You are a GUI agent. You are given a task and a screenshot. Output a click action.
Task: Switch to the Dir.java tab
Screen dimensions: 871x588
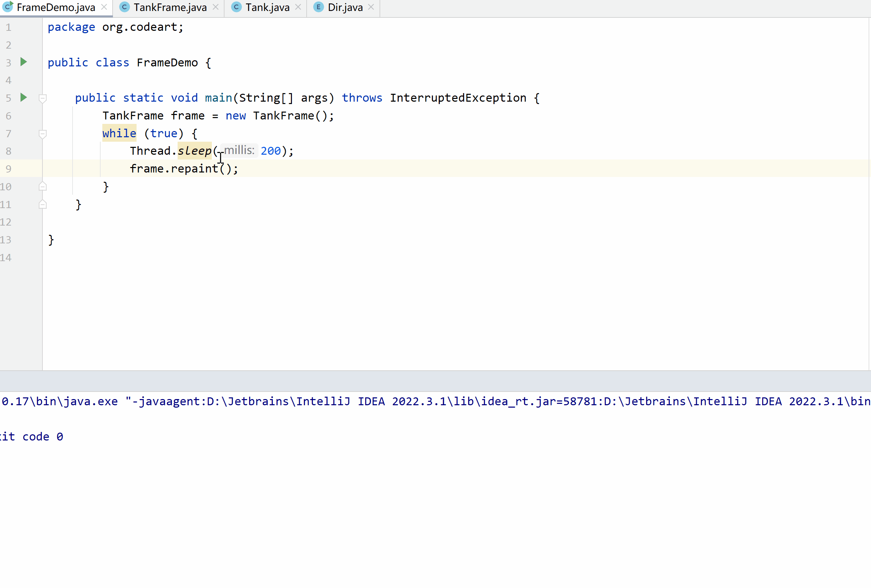345,8
